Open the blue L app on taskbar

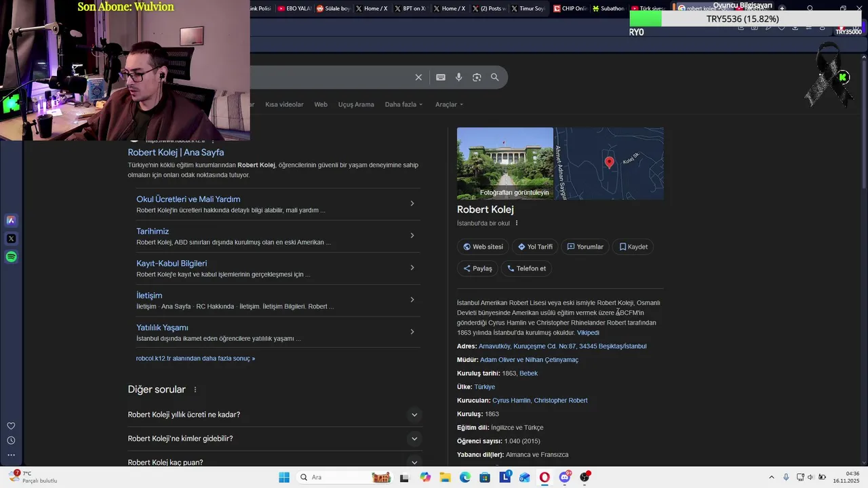pyautogui.click(x=505, y=477)
